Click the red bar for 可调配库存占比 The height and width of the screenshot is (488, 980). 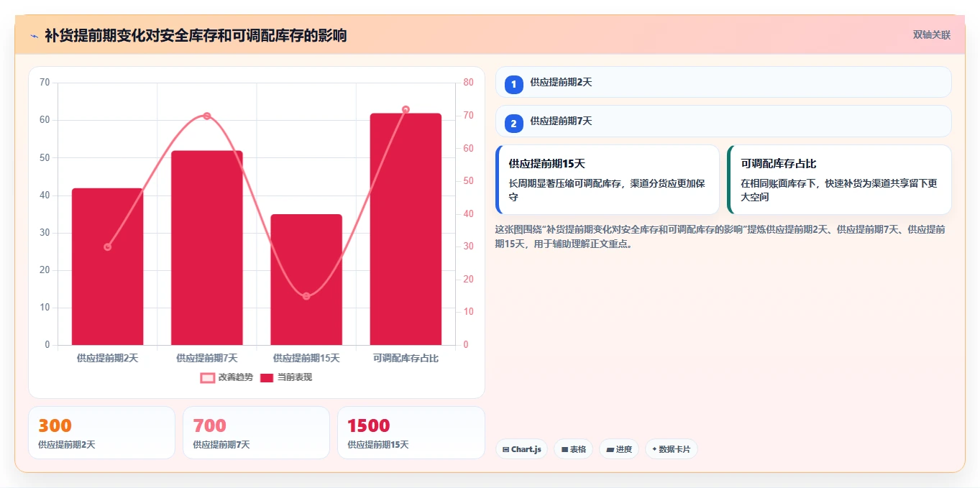pos(406,229)
